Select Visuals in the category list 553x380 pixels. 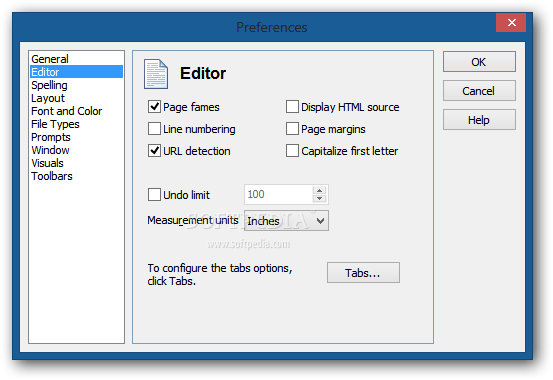pyautogui.click(x=77, y=163)
